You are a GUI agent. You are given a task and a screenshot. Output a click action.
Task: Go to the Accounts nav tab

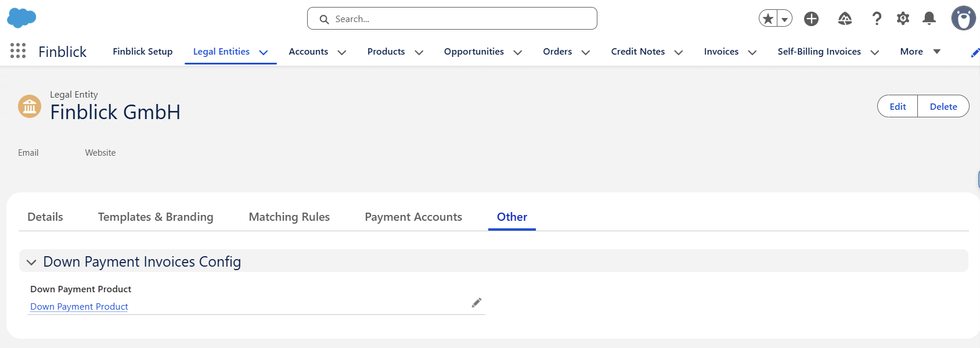click(308, 51)
